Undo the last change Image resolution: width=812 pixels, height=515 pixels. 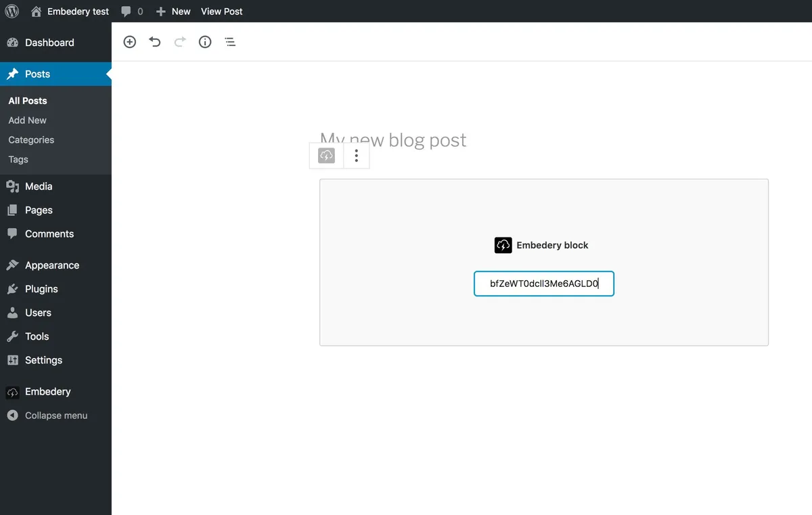coord(155,42)
